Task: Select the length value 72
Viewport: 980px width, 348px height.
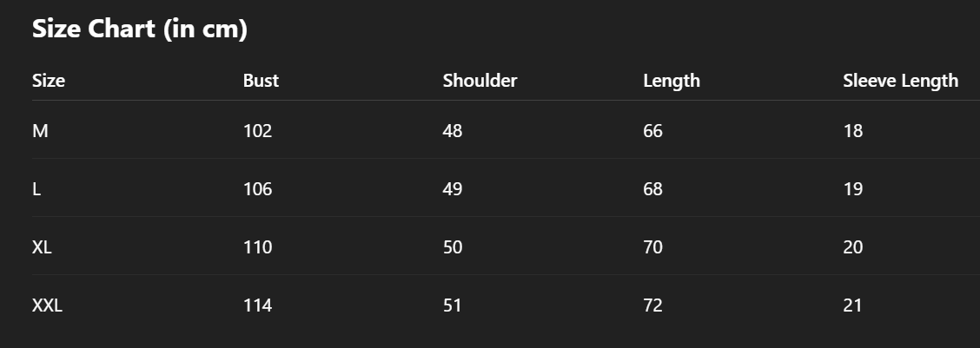Action: pos(652,305)
